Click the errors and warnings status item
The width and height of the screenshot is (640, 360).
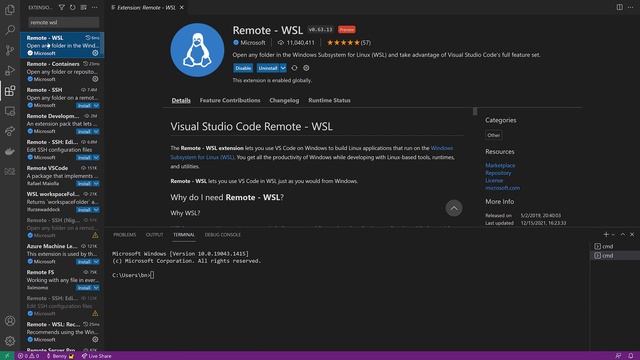pyautogui.click(x=28, y=356)
